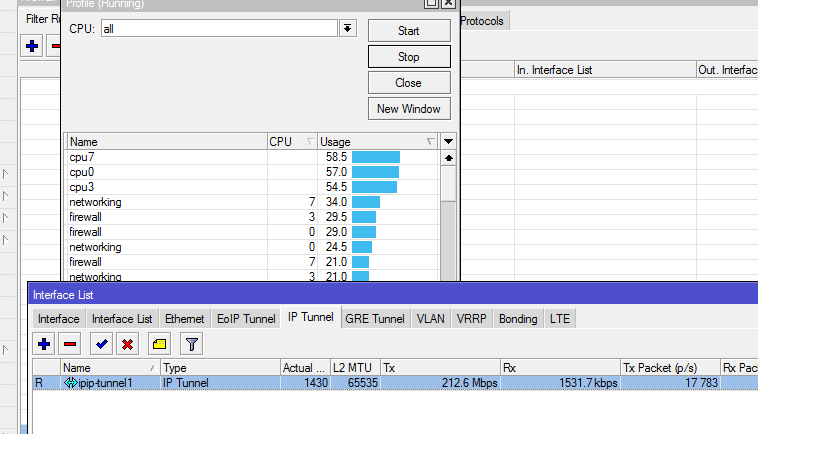Start the profiler

click(x=409, y=31)
